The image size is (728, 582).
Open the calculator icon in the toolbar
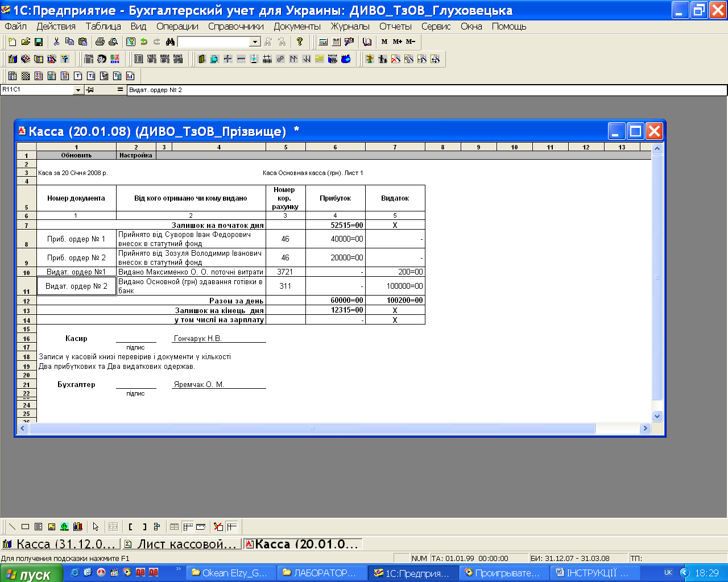(x=323, y=42)
